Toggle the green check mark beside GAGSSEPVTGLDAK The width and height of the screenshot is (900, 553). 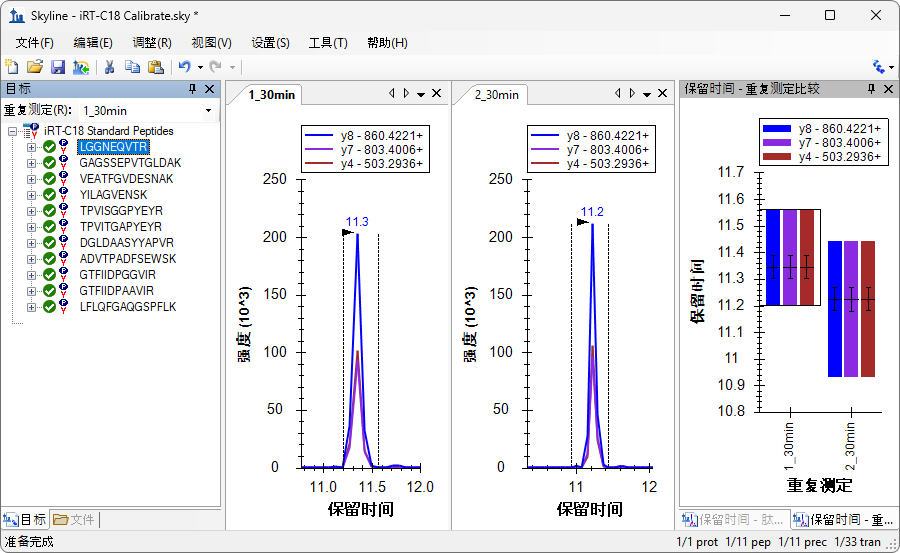click(48, 163)
